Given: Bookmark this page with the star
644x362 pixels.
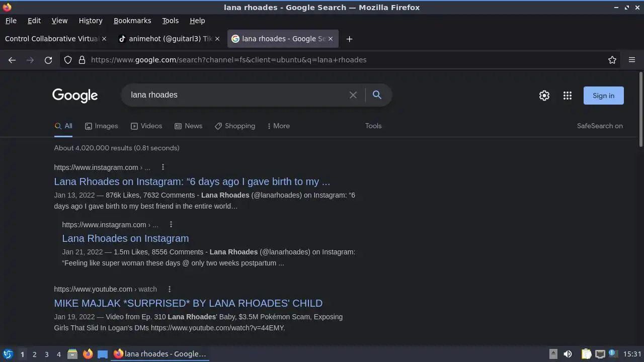Looking at the screenshot, I should (x=612, y=60).
